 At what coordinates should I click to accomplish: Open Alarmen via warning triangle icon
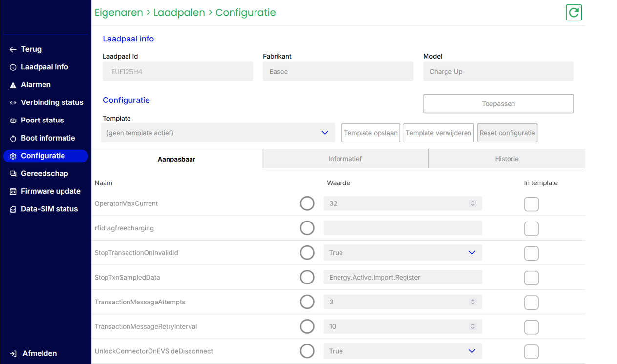[x=13, y=85]
